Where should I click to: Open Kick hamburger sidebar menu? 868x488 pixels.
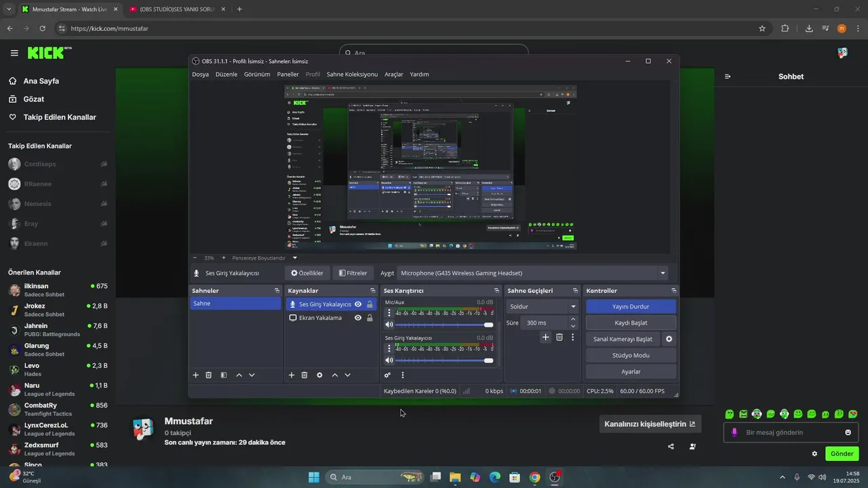(x=14, y=53)
